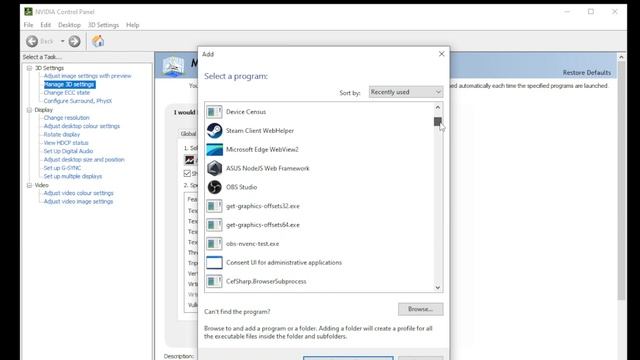Choose the obs-nvenc-test.exe file name
Image resolution: width=640 pixels, height=360 pixels.
click(252, 244)
